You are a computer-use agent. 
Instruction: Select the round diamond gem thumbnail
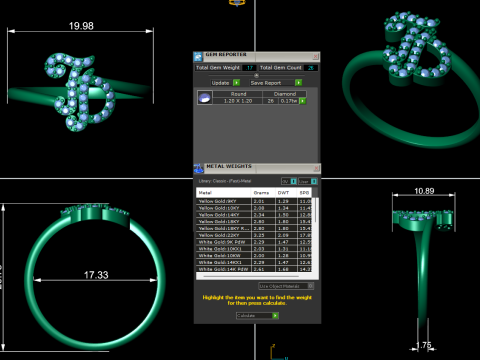(205, 98)
